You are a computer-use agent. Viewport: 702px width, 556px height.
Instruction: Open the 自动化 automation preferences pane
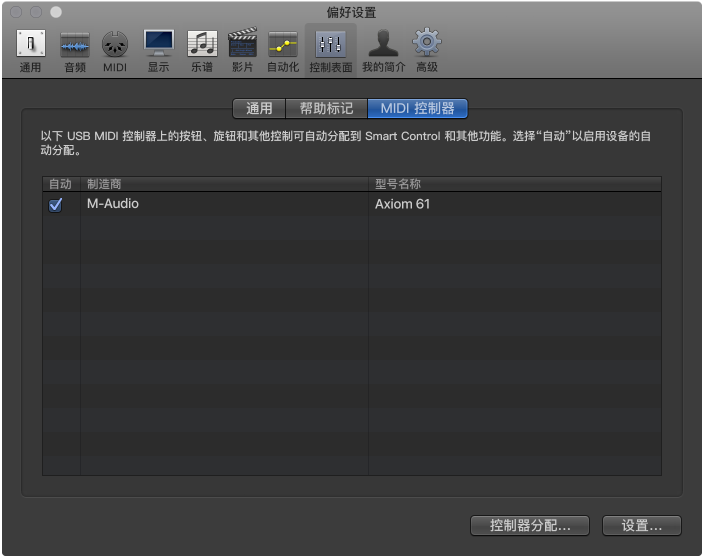click(283, 50)
